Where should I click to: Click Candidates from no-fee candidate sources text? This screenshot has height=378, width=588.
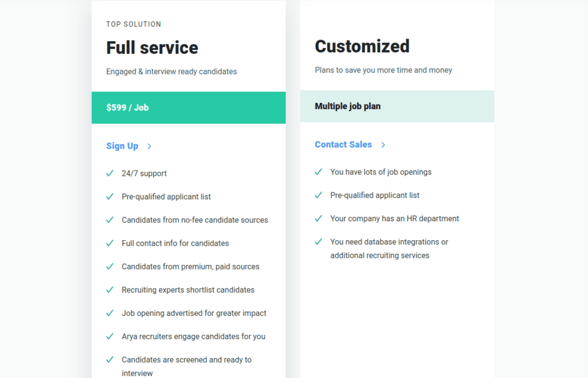[195, 220]
